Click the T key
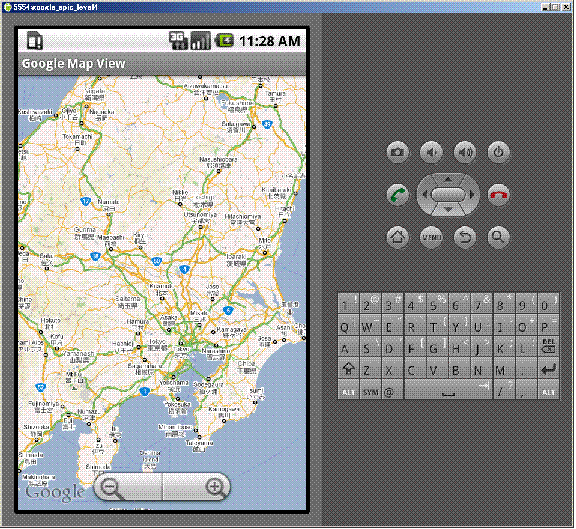 [437, 325]
